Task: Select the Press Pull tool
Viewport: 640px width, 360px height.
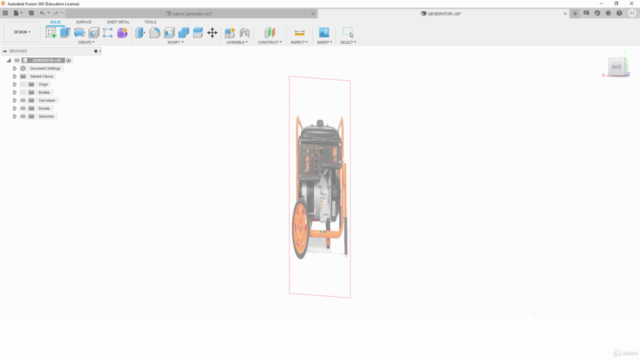Action: [x=140, y=33]
